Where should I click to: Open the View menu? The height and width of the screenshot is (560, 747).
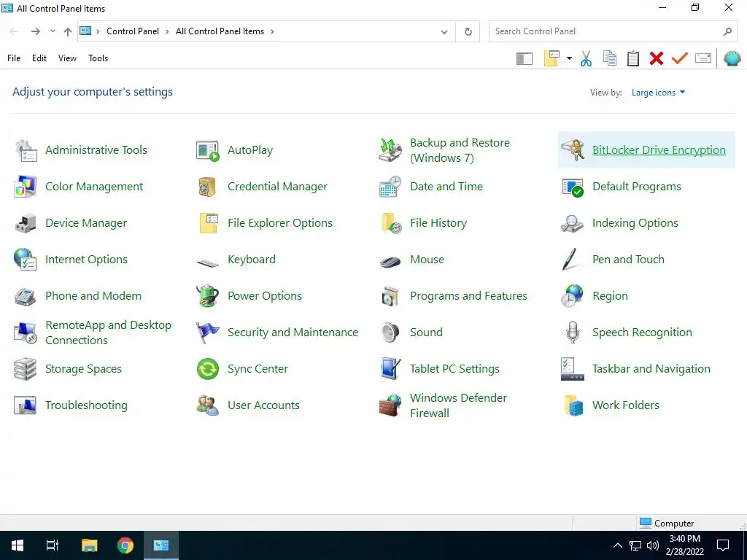tap(67, 58)
